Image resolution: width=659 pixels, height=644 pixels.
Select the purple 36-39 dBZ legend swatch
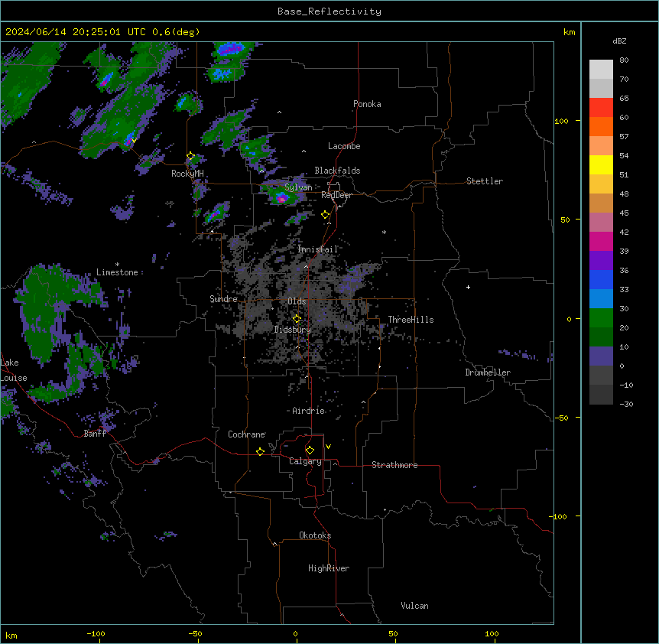click(601, 261)
